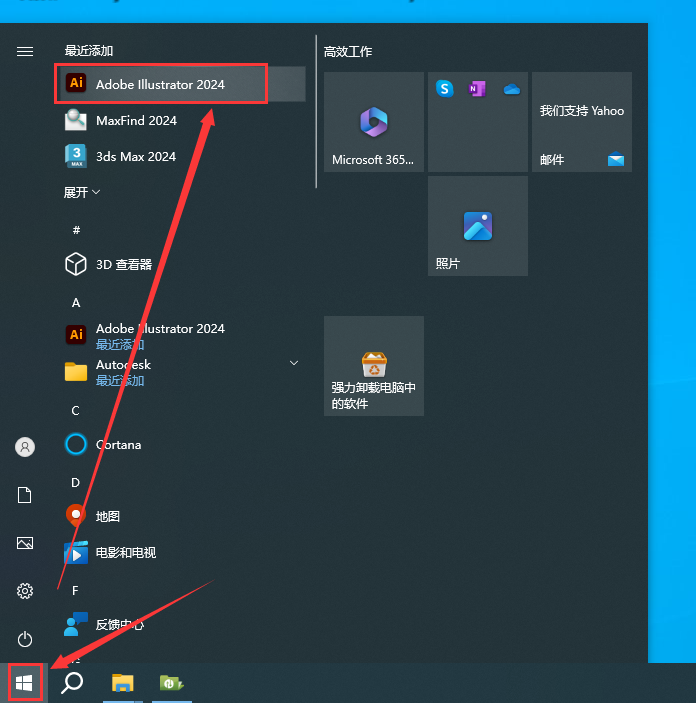The image size is (696, 703).
Task: Click the Skype icon in the tile folder
Action: 445,89
